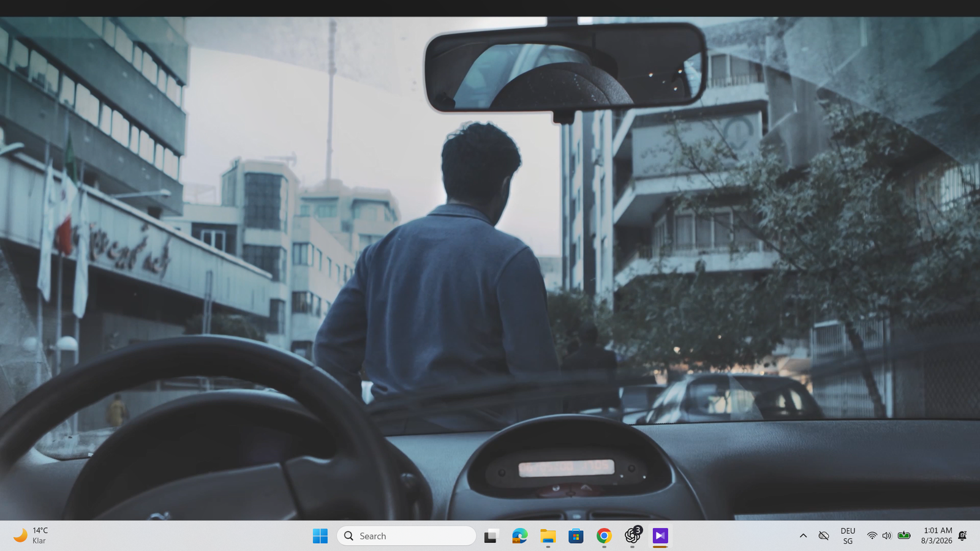Click the purple video editor taskbar icon
Screen dimensions: 980x551
click(660, 536)
